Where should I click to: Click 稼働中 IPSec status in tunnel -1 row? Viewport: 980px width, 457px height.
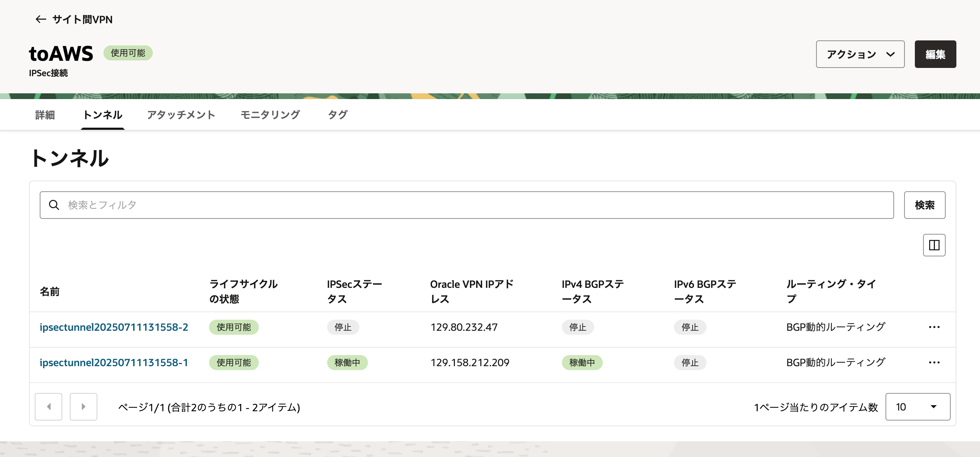click(x=347, y=362)
